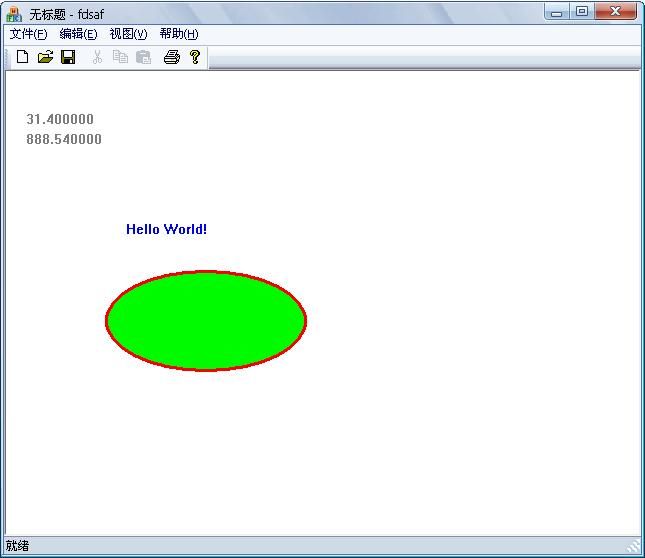Viewport: 645px width, 558px height.
Task: Click the title text 无标题 - fdsaf
Action: (x=67, y=14)
